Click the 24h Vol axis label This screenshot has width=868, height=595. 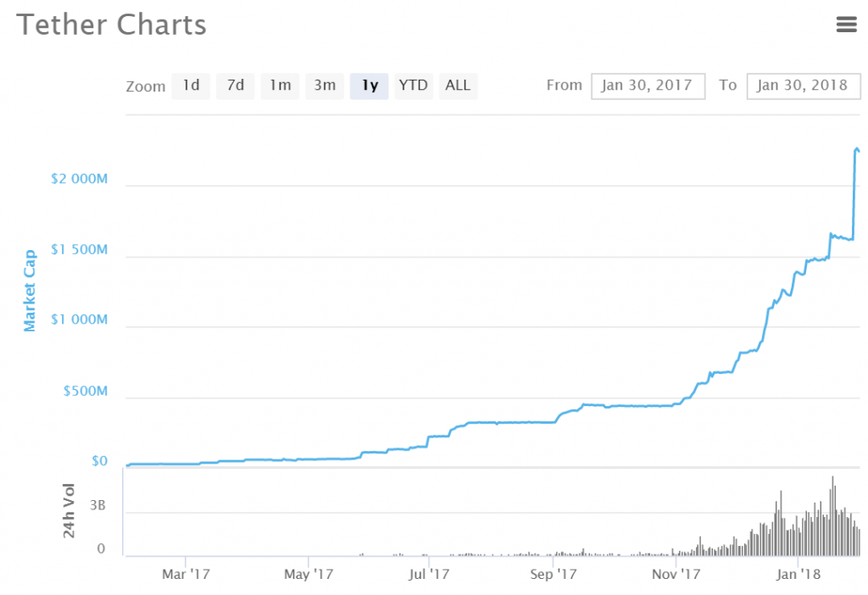pyautogui.click(x=69, y=510)
